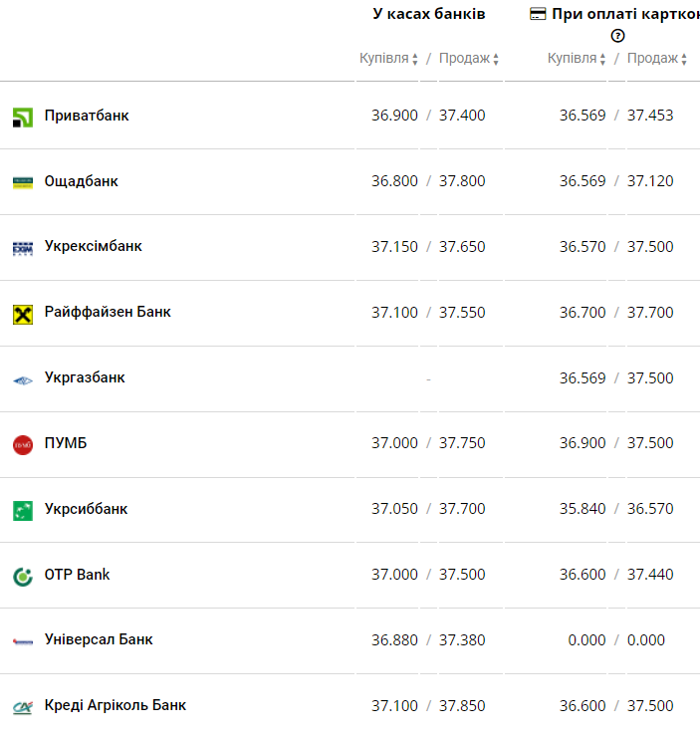
Task: Sort by cash desk Купівля column
Action: tap(388, 59)
